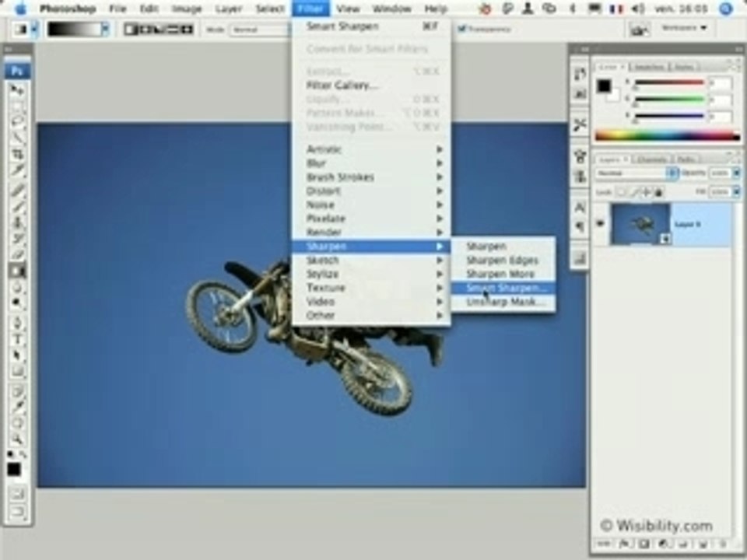
Task: Open the History panel dock icon
Action: [579, 74]
